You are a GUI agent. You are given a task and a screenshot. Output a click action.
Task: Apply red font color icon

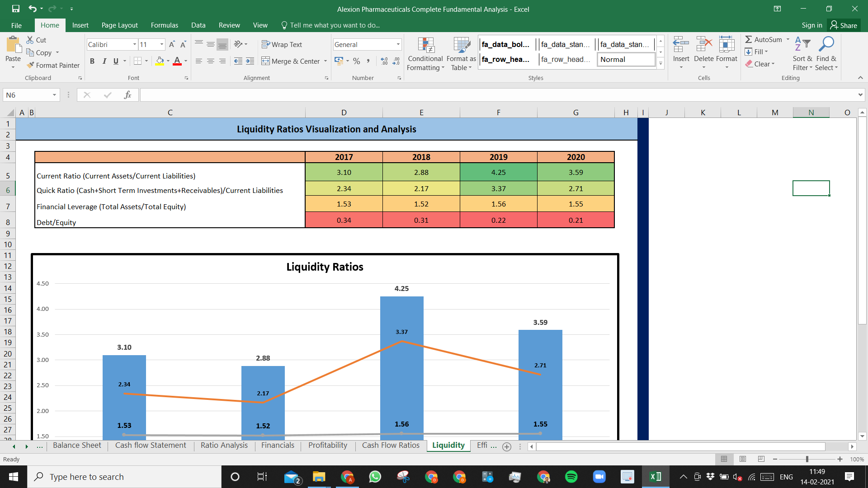177,61
